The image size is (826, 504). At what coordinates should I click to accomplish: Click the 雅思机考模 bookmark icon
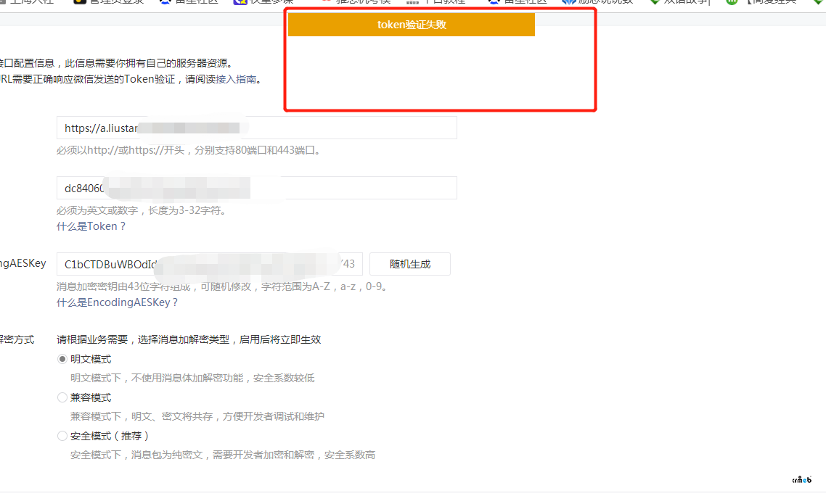pyautogui.click(x=326, y=2)
